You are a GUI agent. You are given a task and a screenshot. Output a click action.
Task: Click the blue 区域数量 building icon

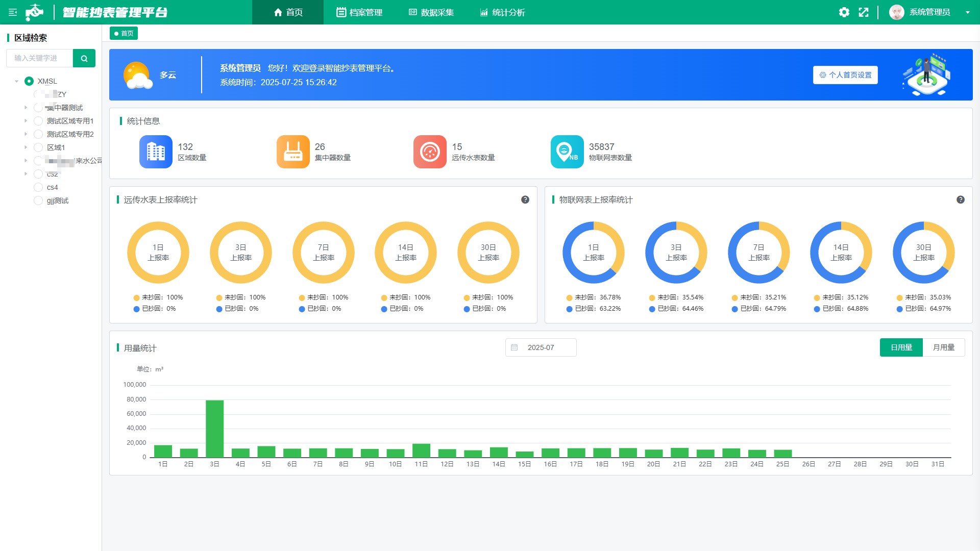(x=156, y=152)
